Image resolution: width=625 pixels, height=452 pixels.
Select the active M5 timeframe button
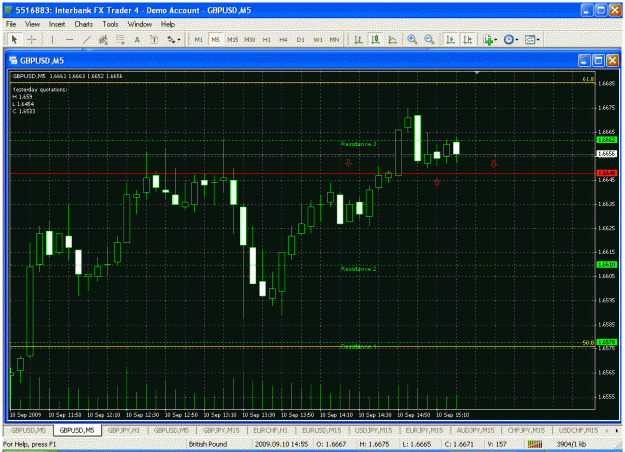tap(216, 39)
